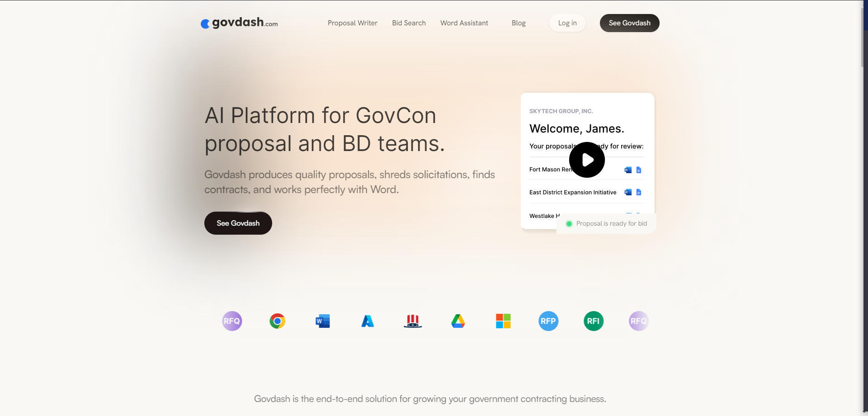Open the Bid Search page

[x=409, y=23]
